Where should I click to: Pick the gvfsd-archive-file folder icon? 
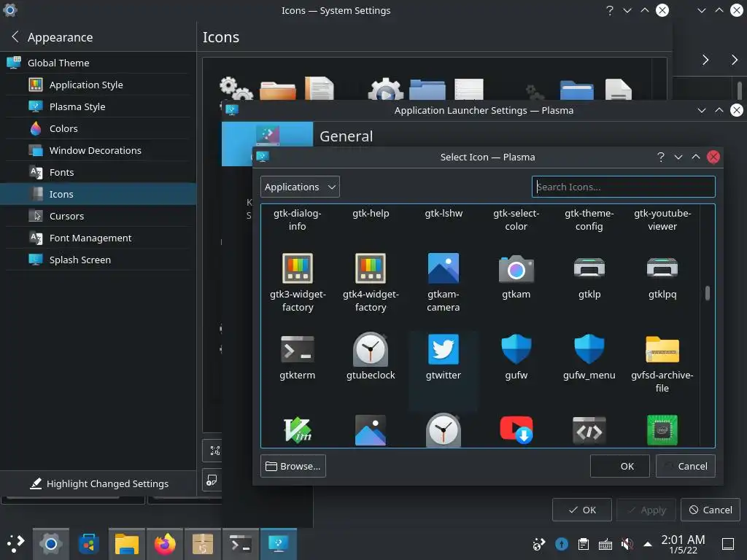tap(662, 364)
